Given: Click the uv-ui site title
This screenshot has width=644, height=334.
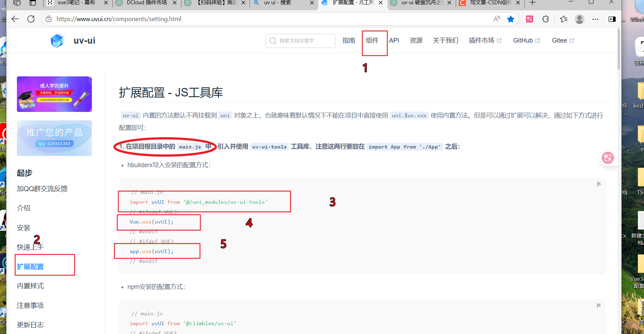Looking at the screenshot, I should 85,40.
